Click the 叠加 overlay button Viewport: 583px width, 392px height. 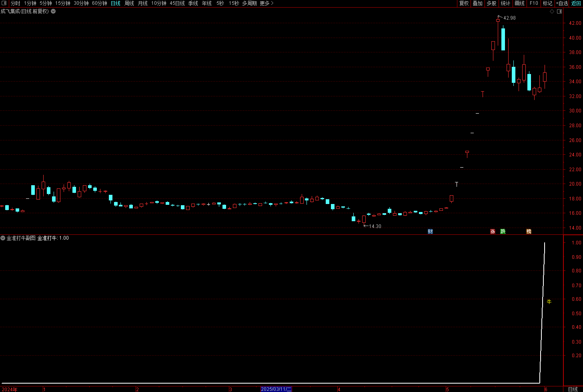tap(477, 3)
